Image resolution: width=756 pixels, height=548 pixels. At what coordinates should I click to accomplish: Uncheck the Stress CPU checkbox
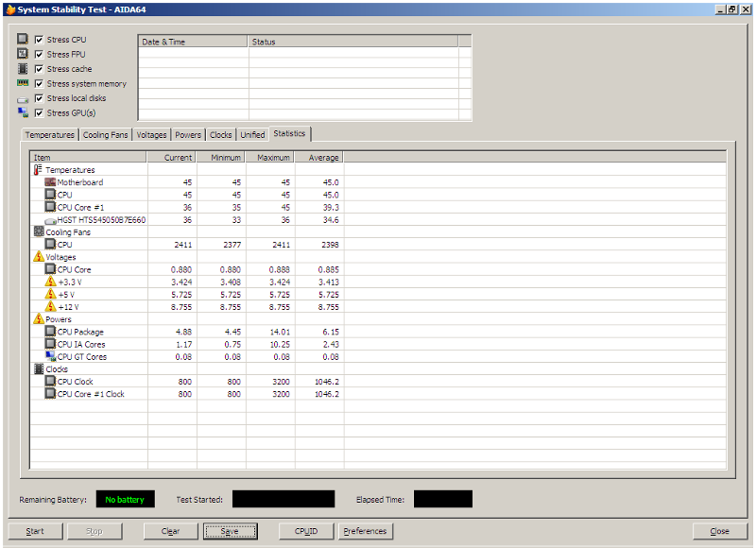[39, 40]
